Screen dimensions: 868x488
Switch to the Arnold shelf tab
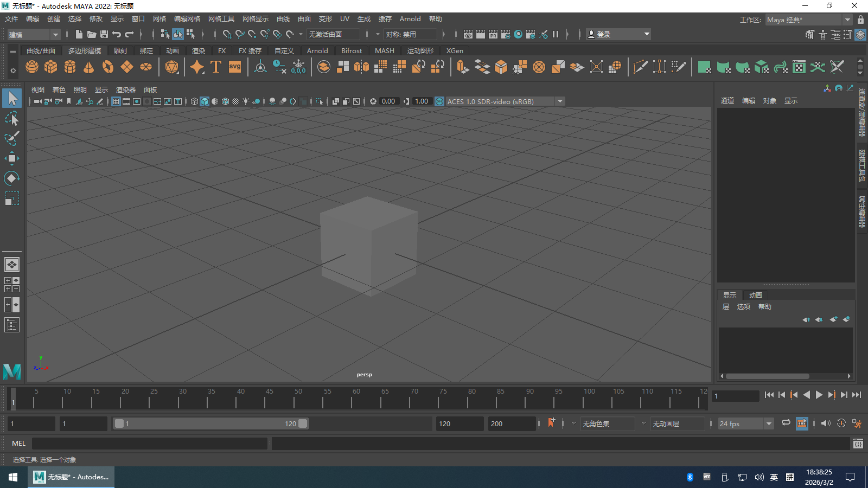pos(317,50)
